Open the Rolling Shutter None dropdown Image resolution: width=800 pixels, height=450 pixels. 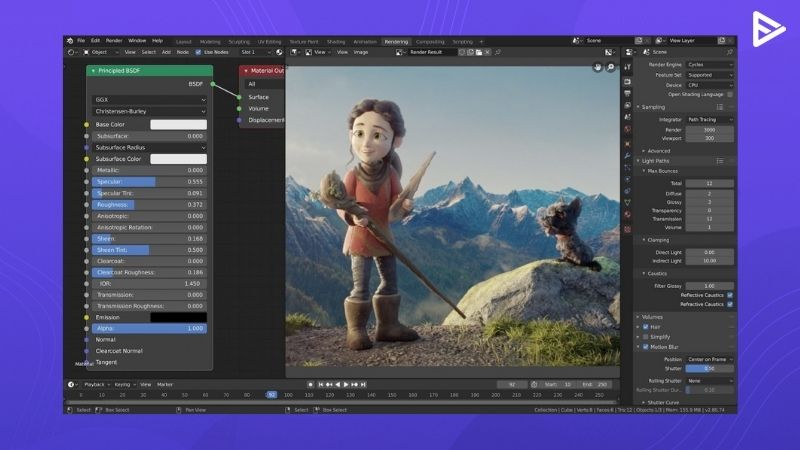[710, 381]
